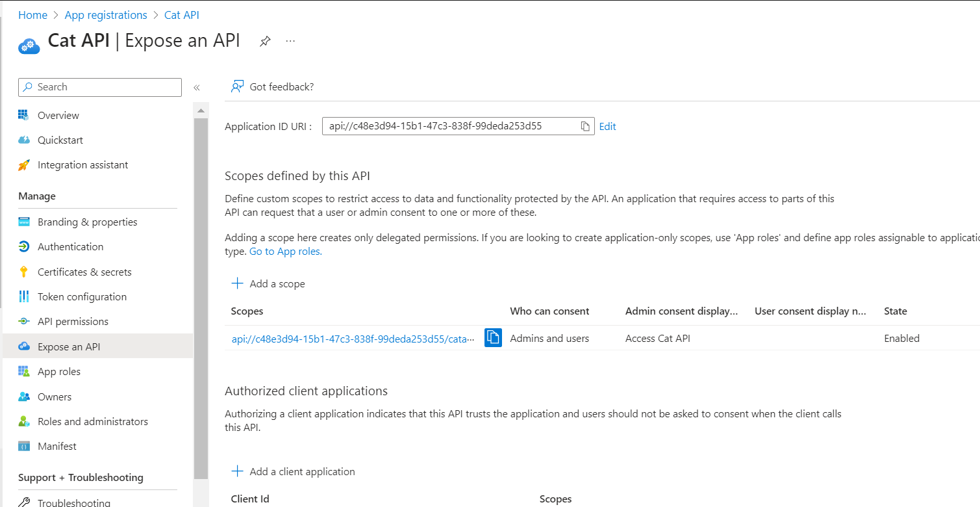Open Owners page
The width and height of the screenshot is (980, 507).
(x=55, y=396)
